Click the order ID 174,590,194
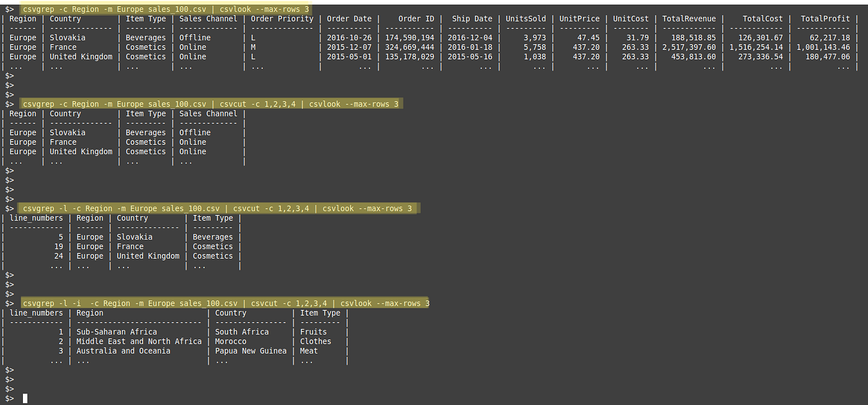This screenshot has height=405, width=868. pos(410,38)
